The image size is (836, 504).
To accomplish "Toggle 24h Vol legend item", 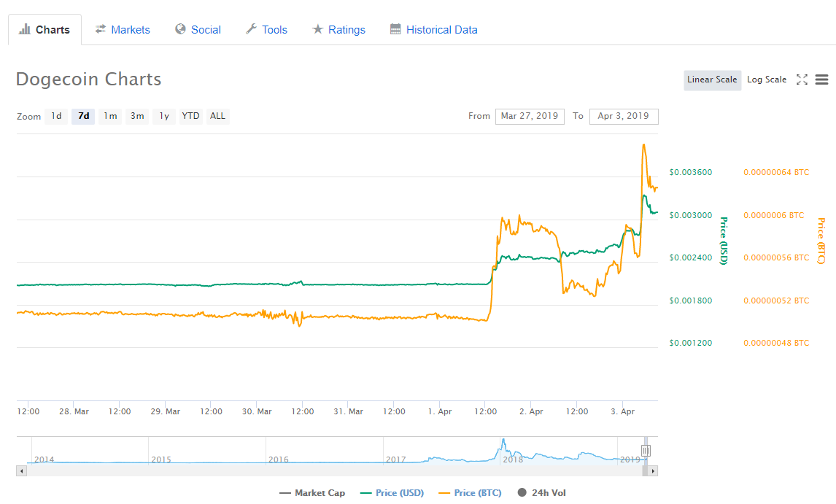I will [x=541, y=493].
